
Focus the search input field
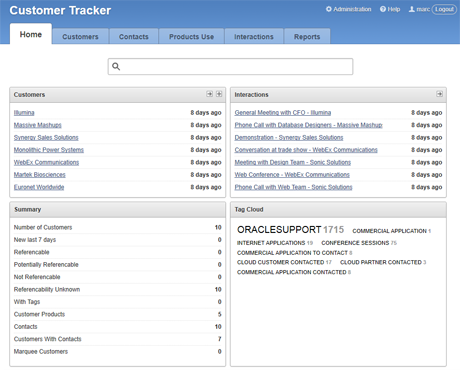pos(230,67)
